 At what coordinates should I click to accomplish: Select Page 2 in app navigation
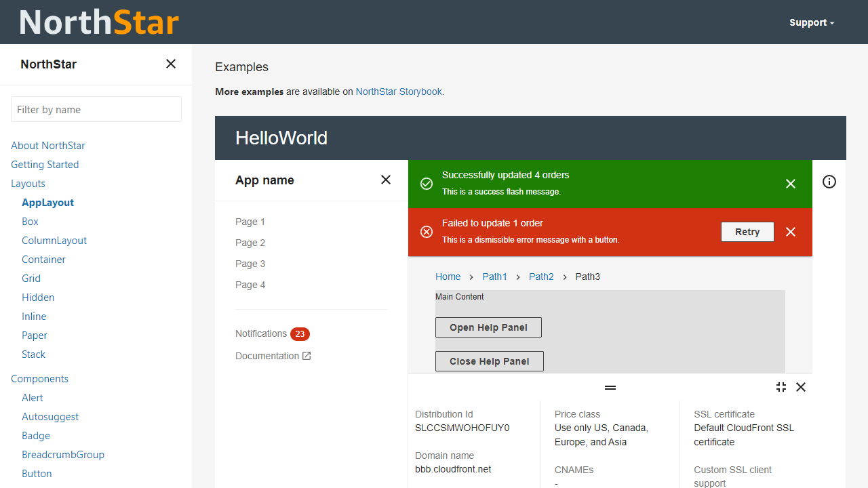click(x=250, y=243)
